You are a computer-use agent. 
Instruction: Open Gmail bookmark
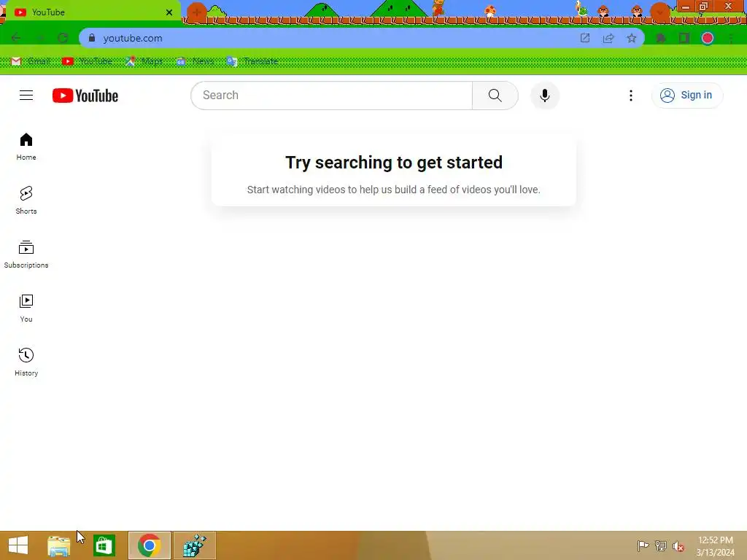point(31,61)
